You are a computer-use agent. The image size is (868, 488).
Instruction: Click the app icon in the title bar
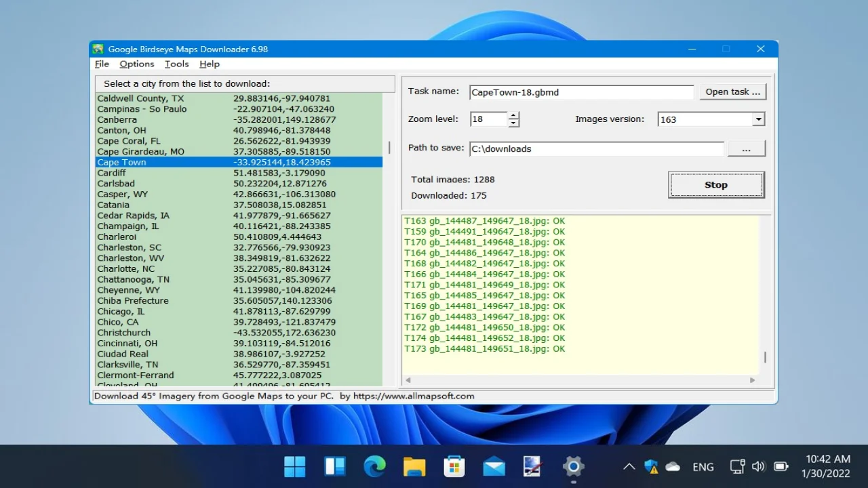coord(98,49)
